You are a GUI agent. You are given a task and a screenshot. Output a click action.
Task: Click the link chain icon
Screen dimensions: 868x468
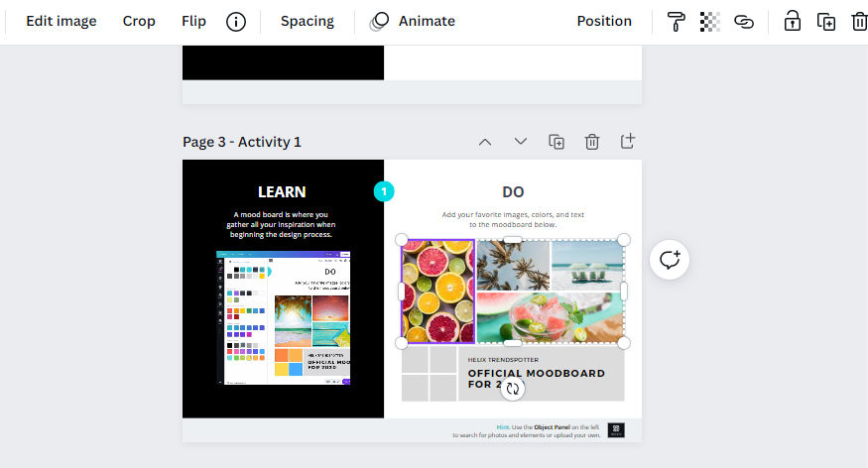[744, 22]
